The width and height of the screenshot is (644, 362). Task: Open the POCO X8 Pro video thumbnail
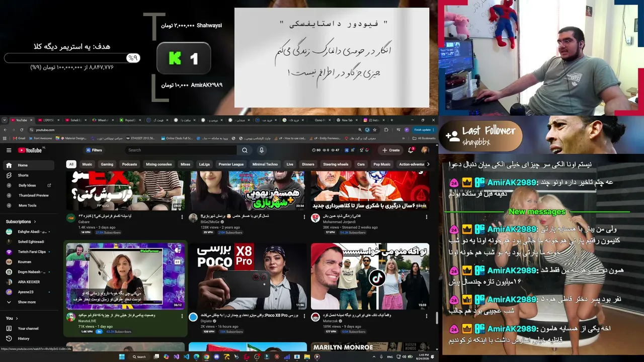pos(248,276)
